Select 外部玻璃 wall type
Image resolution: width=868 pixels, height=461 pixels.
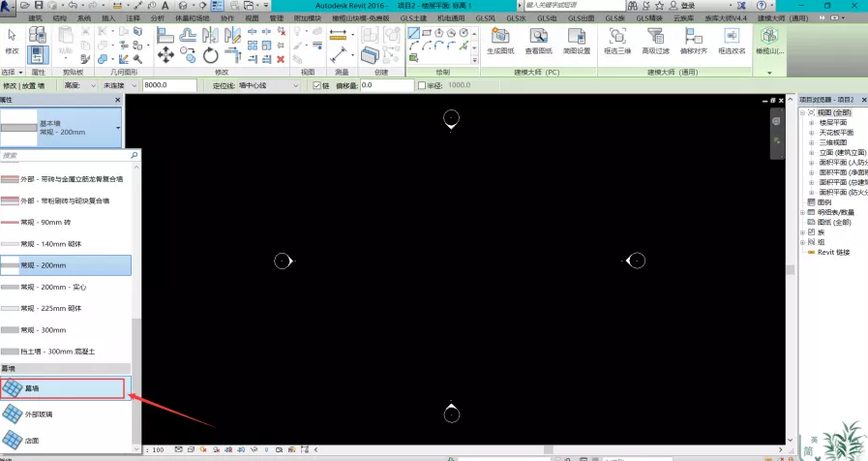tap(66, 414)
